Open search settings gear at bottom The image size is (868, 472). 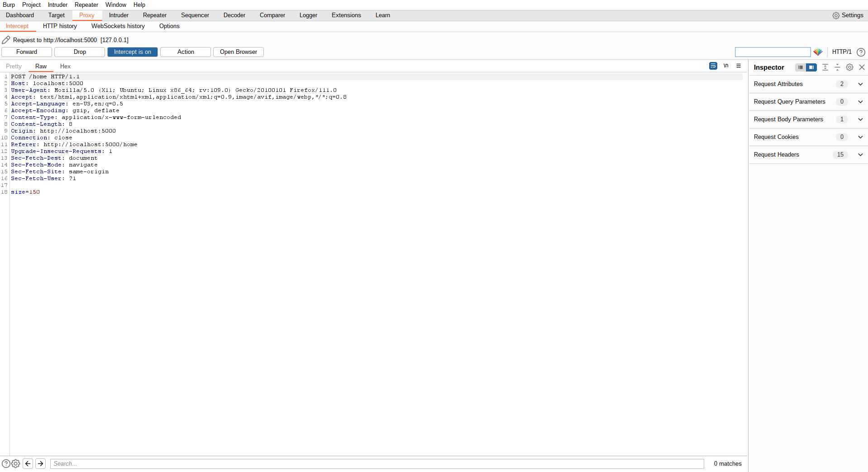point(16,463)
